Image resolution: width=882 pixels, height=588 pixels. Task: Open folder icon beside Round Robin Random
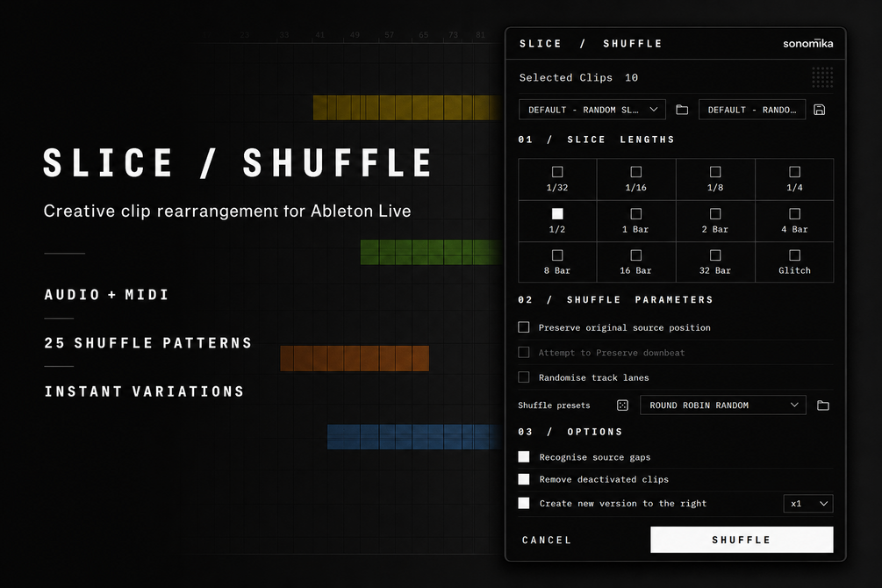[823, 405]
